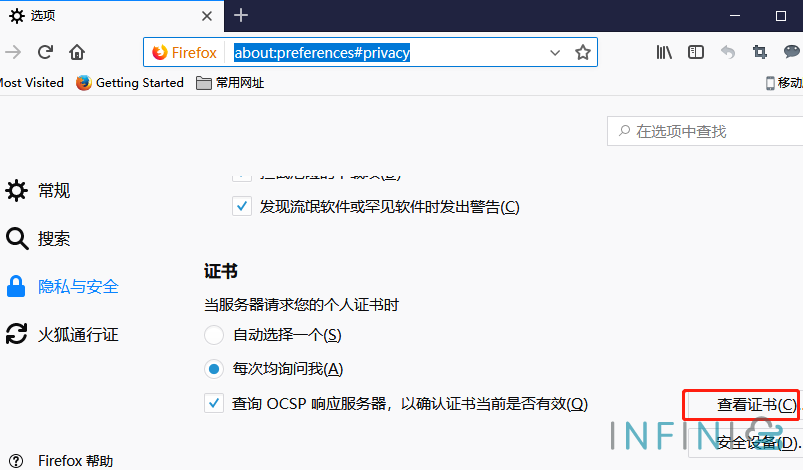Click the 在选项中查找 search field

point(705,131)
